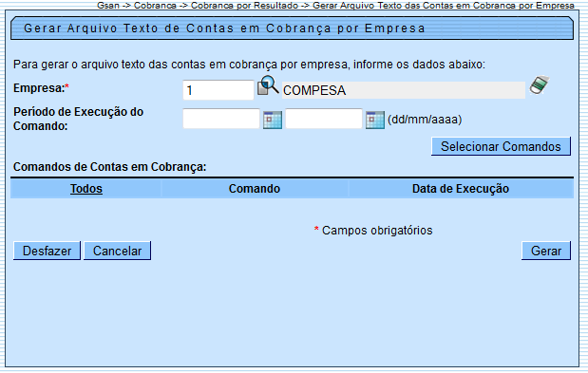
Task: Click the Período de Execução do Comando label
Action: point(79,119)
